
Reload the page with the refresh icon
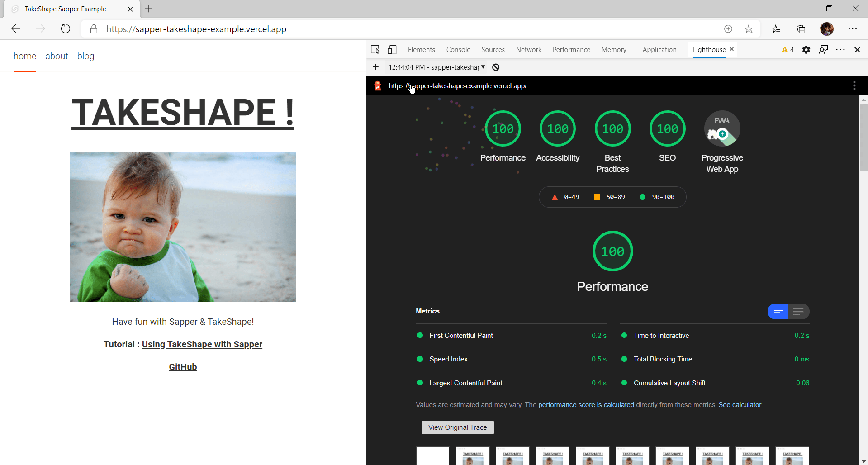pyautogui.click(x=66, y=29)
